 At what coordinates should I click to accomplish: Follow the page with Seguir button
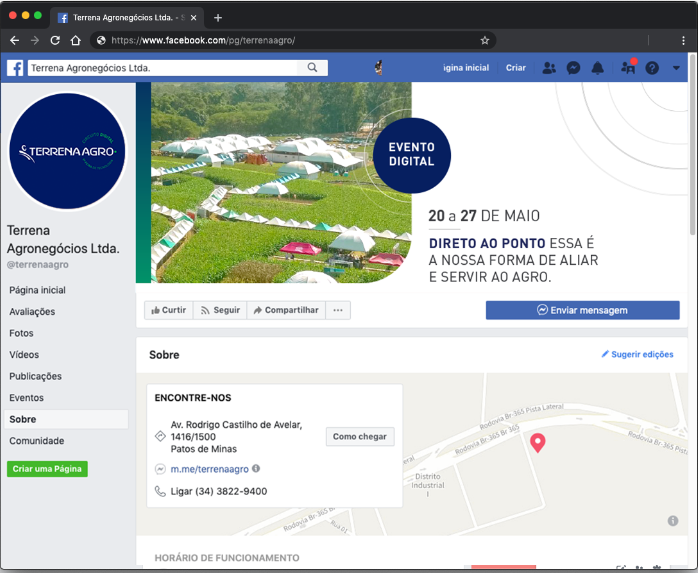[220, 310]
